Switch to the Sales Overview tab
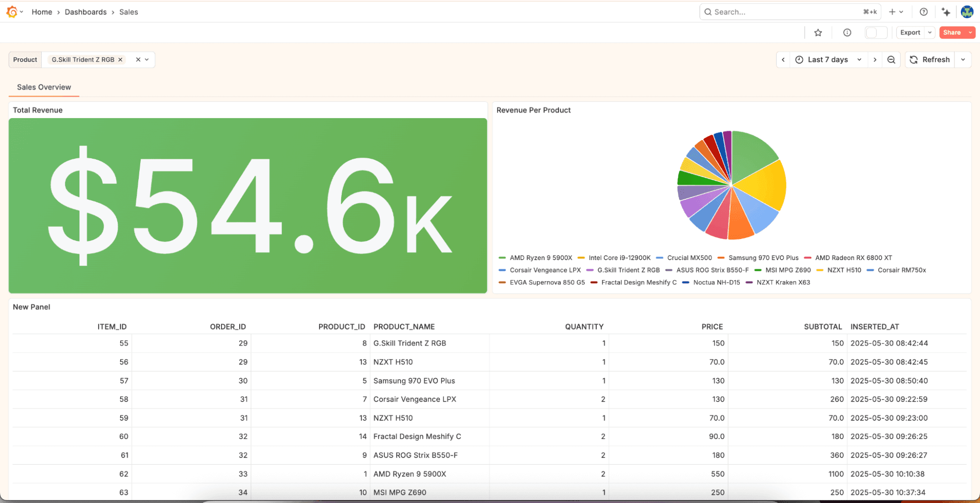The width and height of the screenshot is (980, 503). pyautogui.click(x=44, y=87)
